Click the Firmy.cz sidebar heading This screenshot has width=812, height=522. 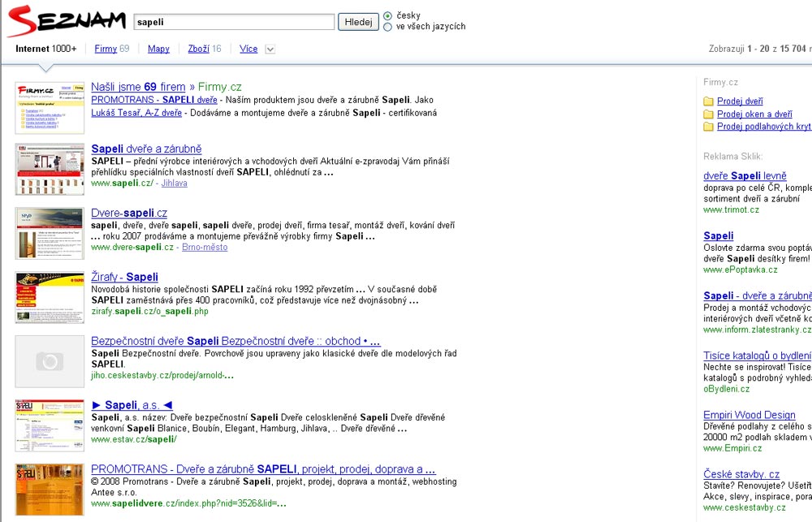click(x=721, y=82)
